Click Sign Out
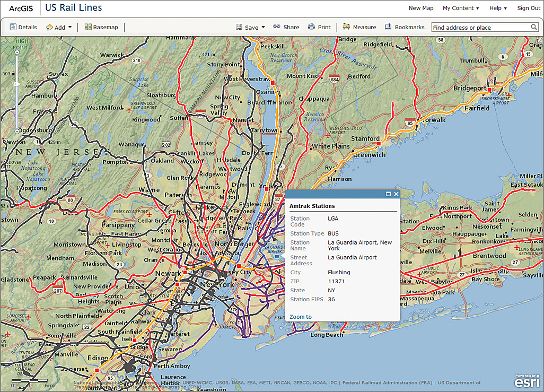This screenshot has height=392, width=544. pos(529,8)
